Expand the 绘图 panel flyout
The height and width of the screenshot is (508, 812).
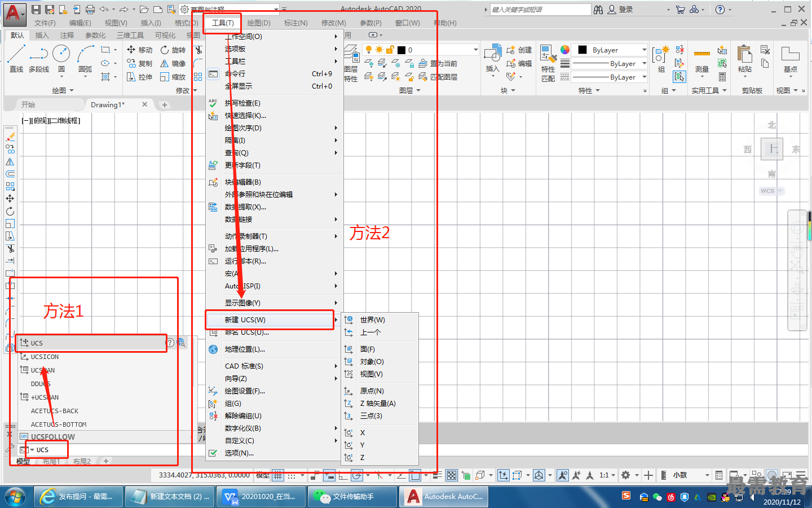[x=63, y=90]
